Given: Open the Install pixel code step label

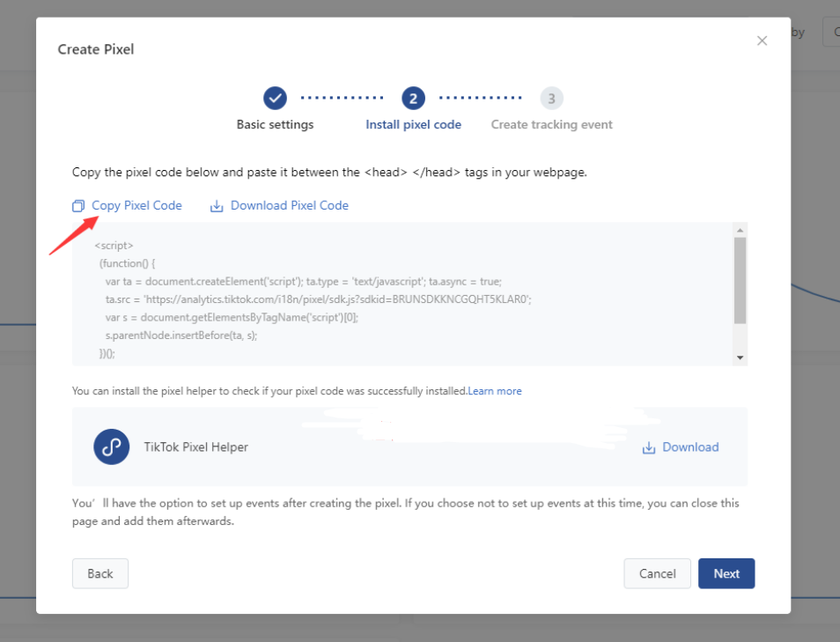Looking at the screenshot, I should [x=413, y=124].
